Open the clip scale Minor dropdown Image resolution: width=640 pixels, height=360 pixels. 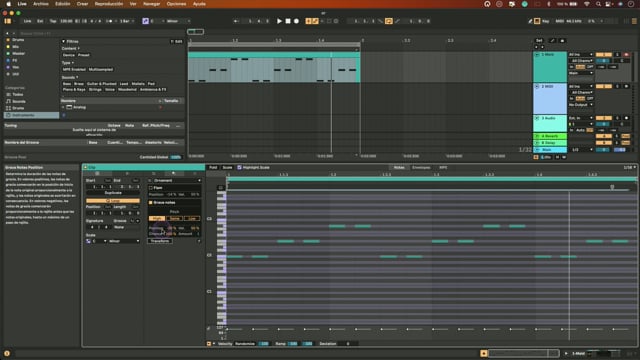point(124,241)
